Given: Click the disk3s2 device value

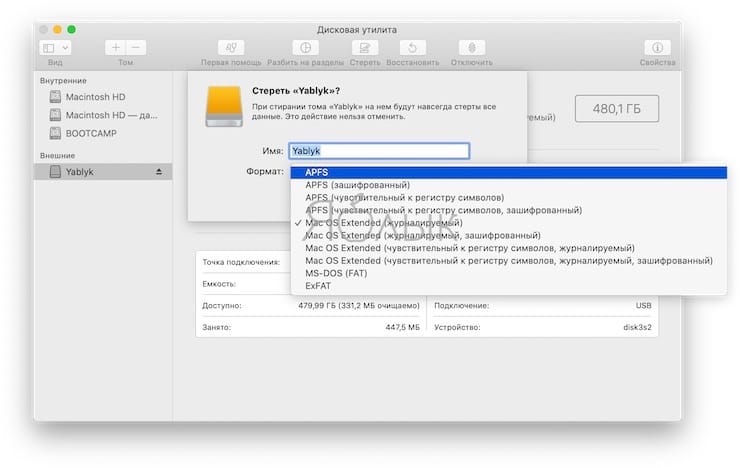Looking at the screenshot, I should [637, 327].
